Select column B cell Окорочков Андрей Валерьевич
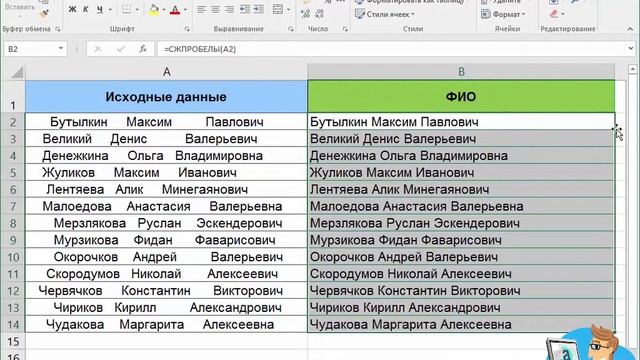This screenshot has height=360, width=640. 461,257
